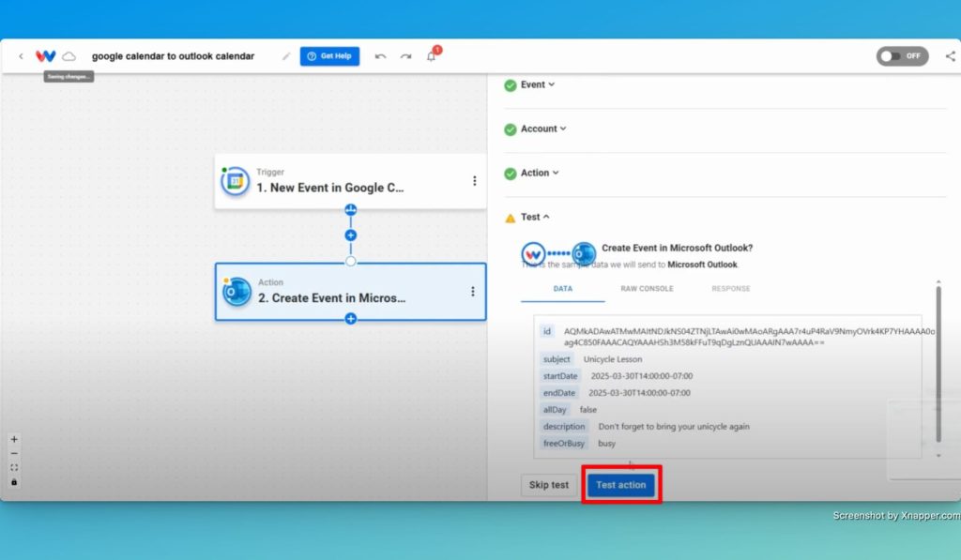Select the Create Event in Microsoft action card

click(350, 292)
